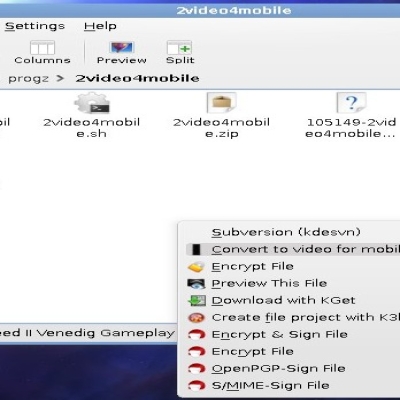Click the red icon beside S/MIME-Sign File
This screenshot has height=400, width=400.
[196, 386]
